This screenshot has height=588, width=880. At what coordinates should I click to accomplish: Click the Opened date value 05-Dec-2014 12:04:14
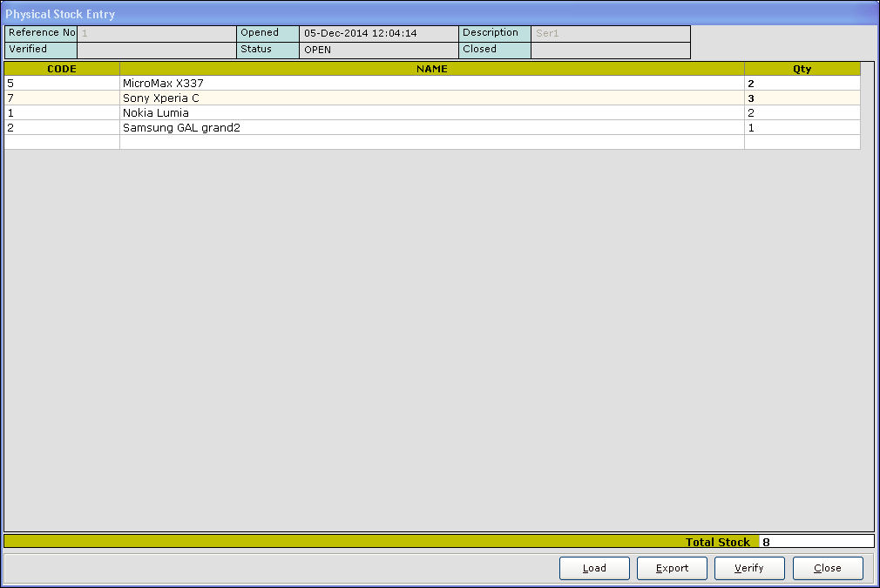(379, 34)
